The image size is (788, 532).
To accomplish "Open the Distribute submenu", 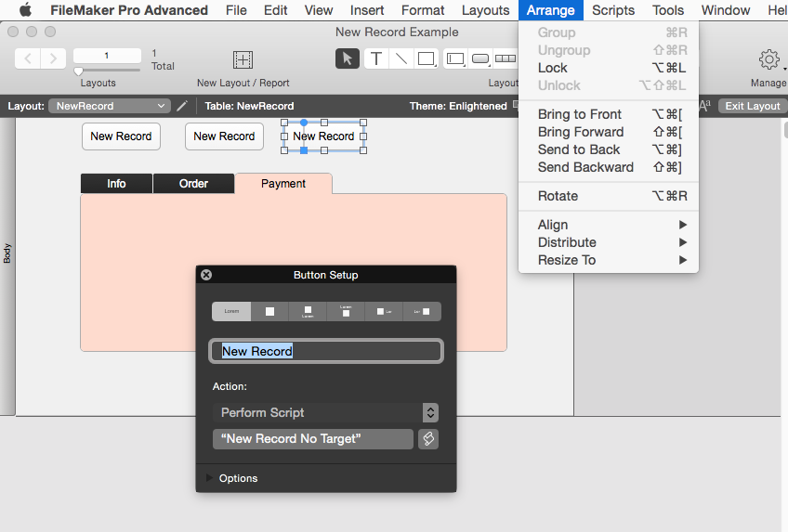I will [609, 242].
